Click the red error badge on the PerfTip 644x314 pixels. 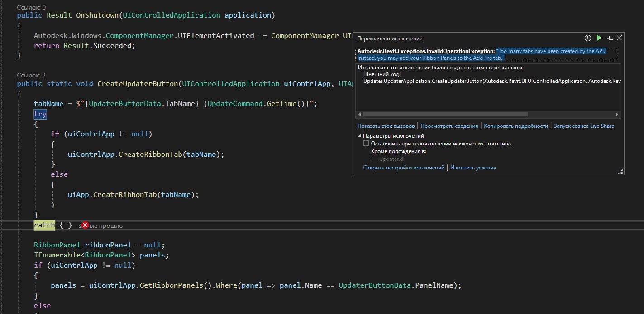point(84,225)
